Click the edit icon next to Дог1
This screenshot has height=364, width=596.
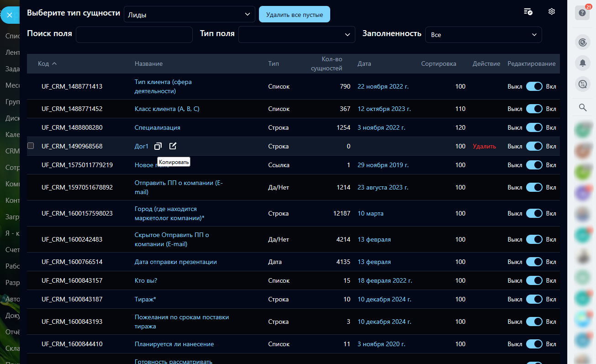pos(173,146)
